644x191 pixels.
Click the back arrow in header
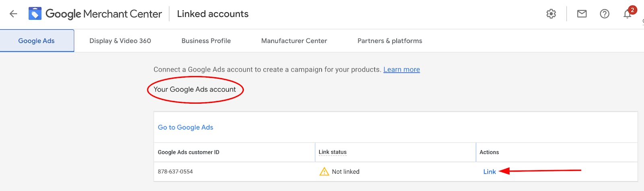pos(13,14)
